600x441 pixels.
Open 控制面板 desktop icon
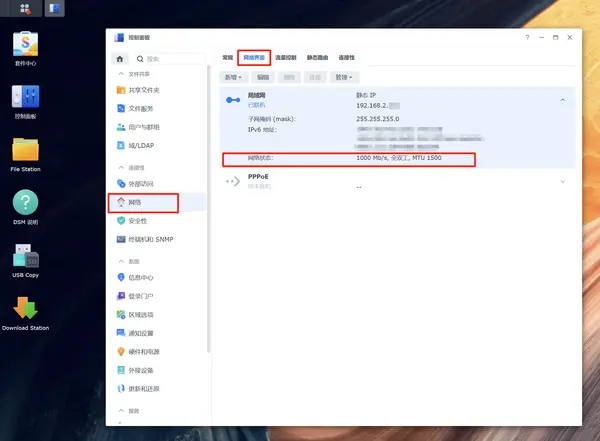[25, 102]
